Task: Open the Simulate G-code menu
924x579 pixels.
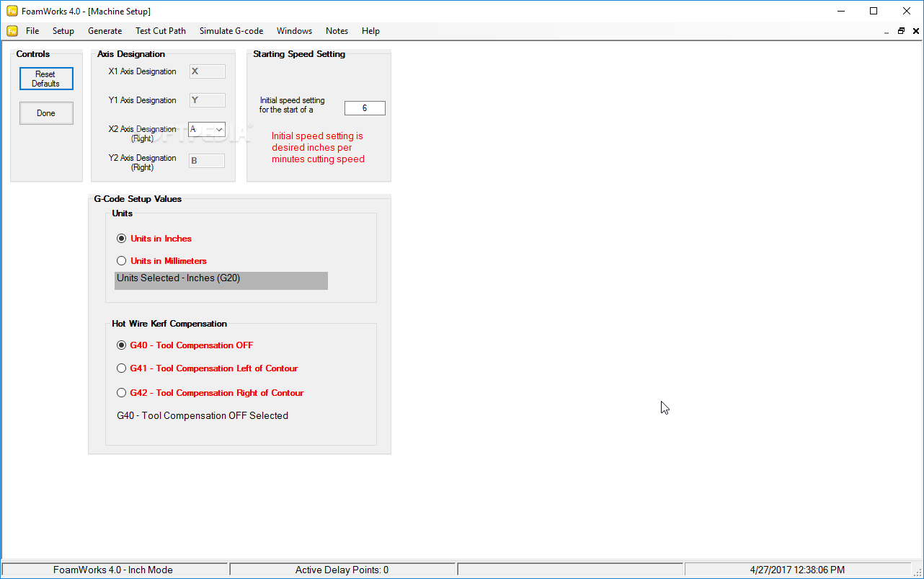Action: (x=231, y=31)
